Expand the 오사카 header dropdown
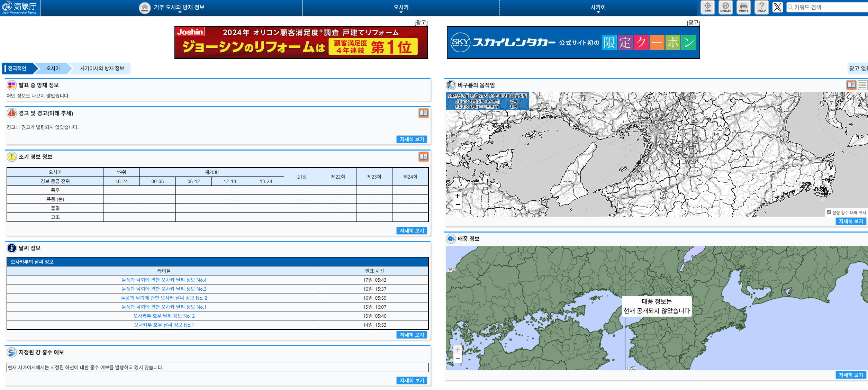 coord(401,8)
